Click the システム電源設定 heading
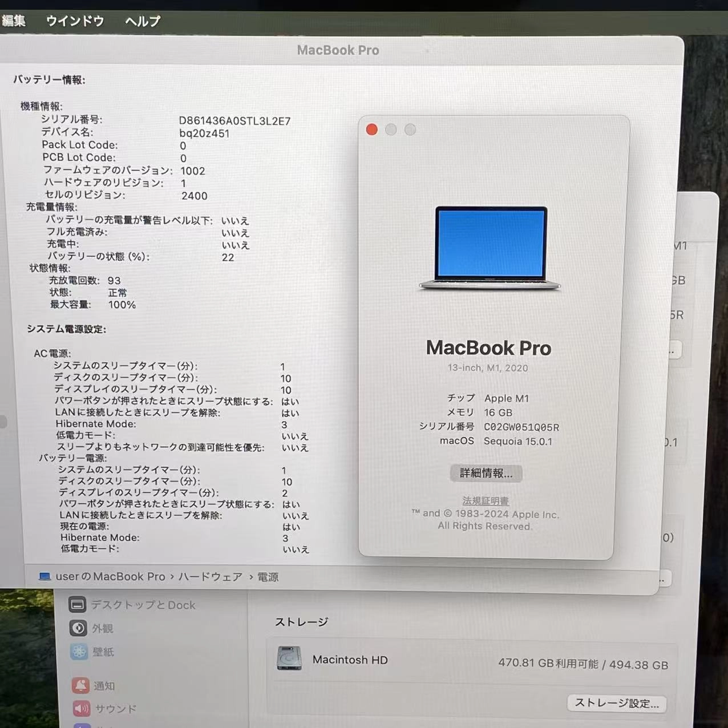 click(66, 329)
